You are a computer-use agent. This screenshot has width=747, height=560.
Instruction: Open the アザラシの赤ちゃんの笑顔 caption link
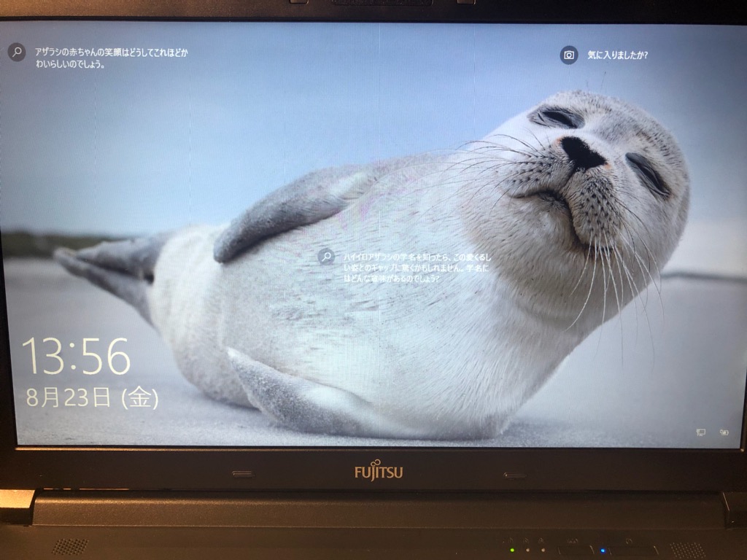[111, 58]
